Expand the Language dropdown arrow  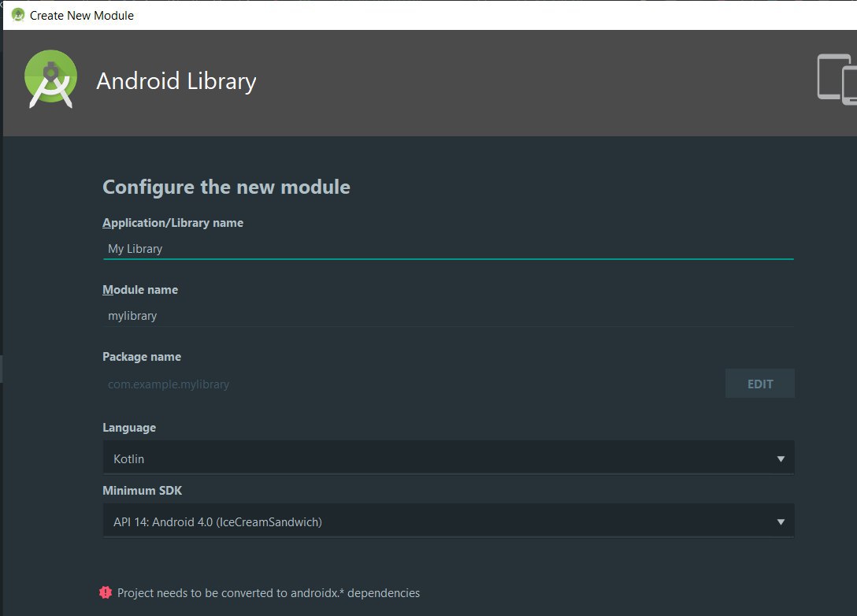(781, 458)
